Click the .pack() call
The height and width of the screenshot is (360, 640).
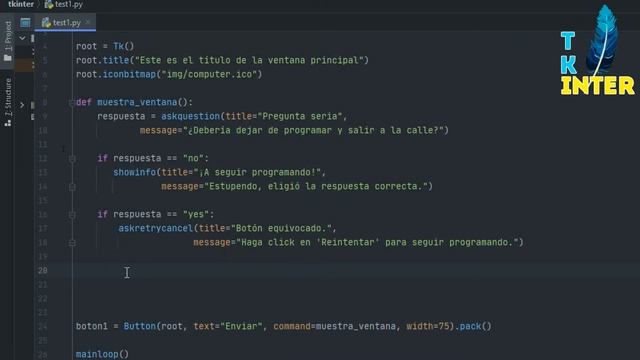pos(473,327)
